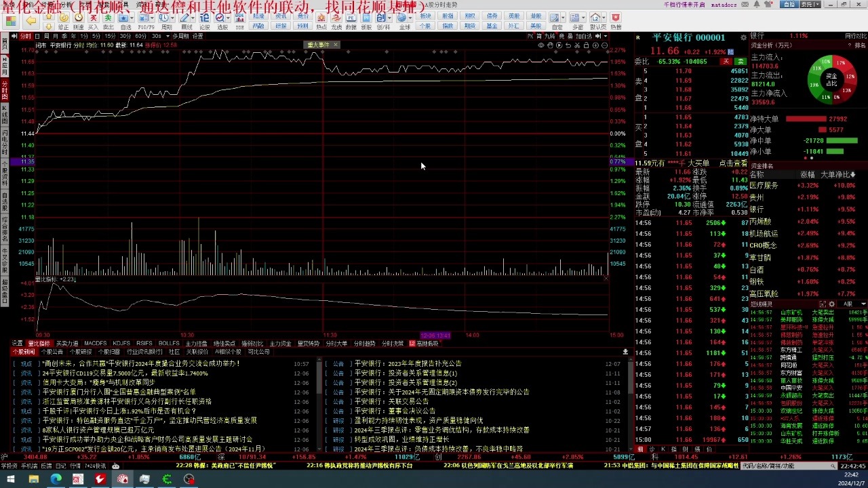The height and width of the screenshot is (488, 868).
Task: Click the 修正 toolbar icon
Action: pyautogui.click(x=62, y=20)
